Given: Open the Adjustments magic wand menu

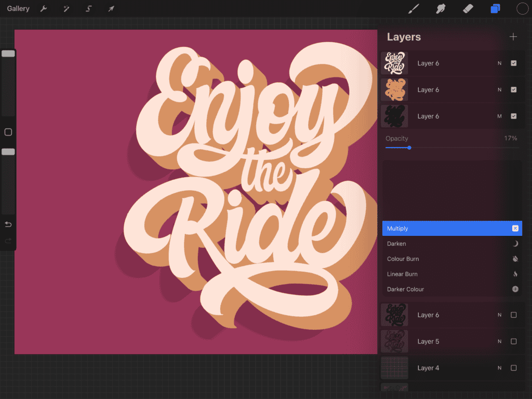Looking at the screenshot, I should [x=66, y=9].
